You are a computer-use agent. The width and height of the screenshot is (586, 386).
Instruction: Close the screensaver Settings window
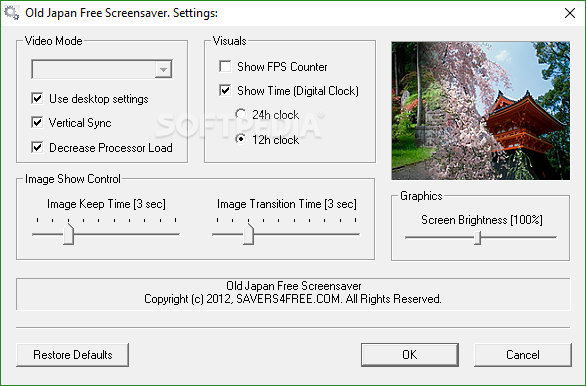tap(570, 13)
